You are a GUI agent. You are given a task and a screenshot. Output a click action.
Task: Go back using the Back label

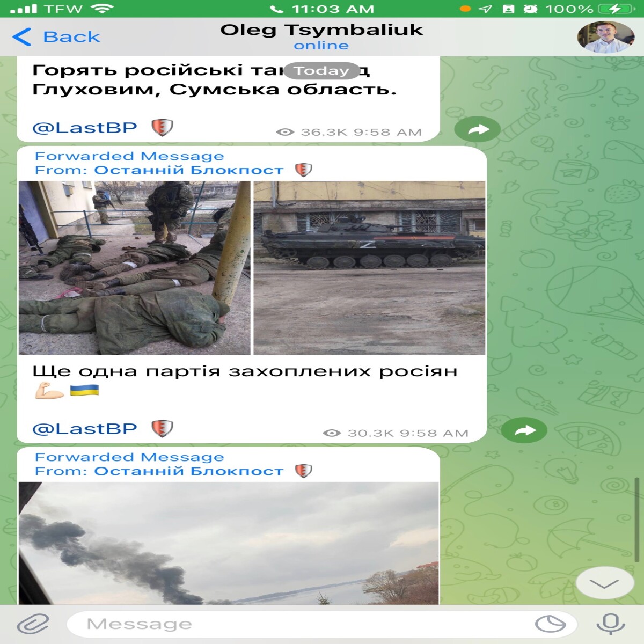coord(71,37)
